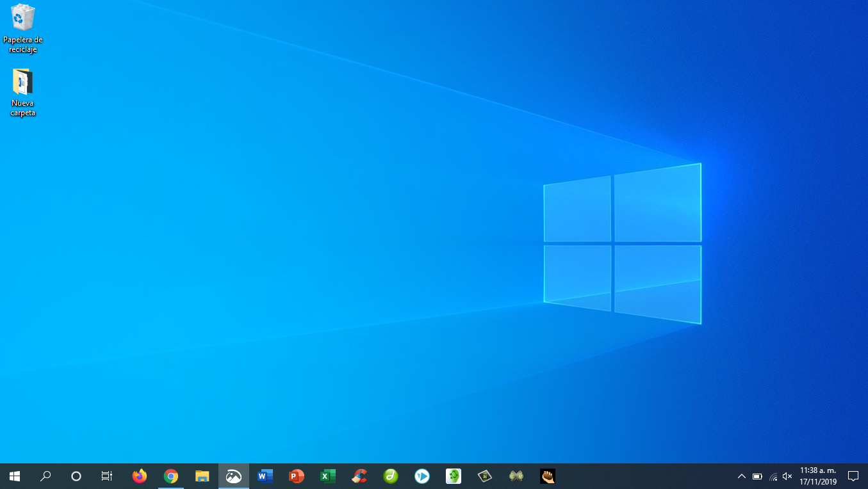This screenshot has width=868, height=489.
Task: Open Dreamweaver green icon on taskbar
Action: point(390,476)
